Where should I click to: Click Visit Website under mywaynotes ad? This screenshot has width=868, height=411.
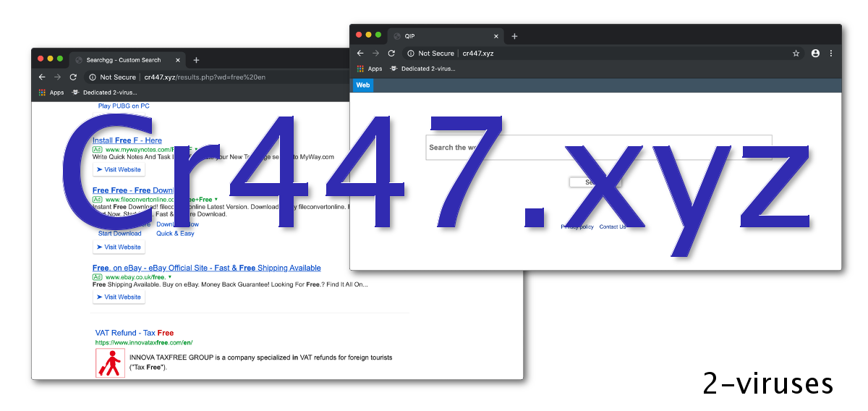click(x=119, y=169)
